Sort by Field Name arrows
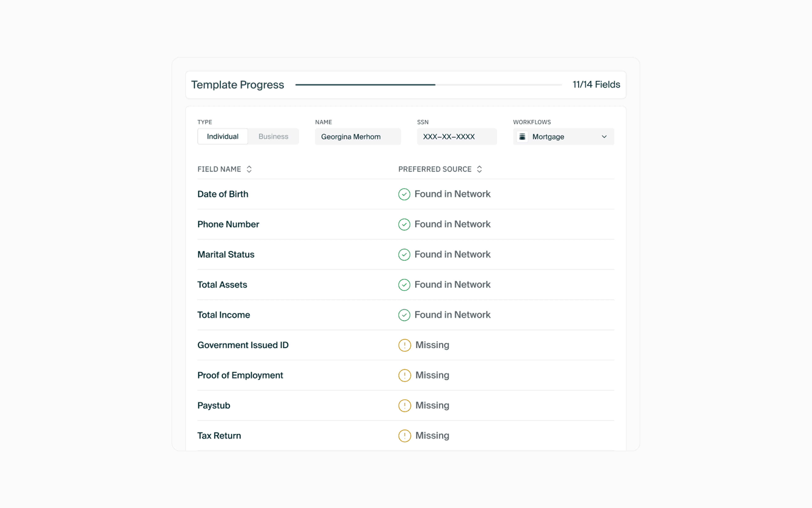 (x=249, y=169)
